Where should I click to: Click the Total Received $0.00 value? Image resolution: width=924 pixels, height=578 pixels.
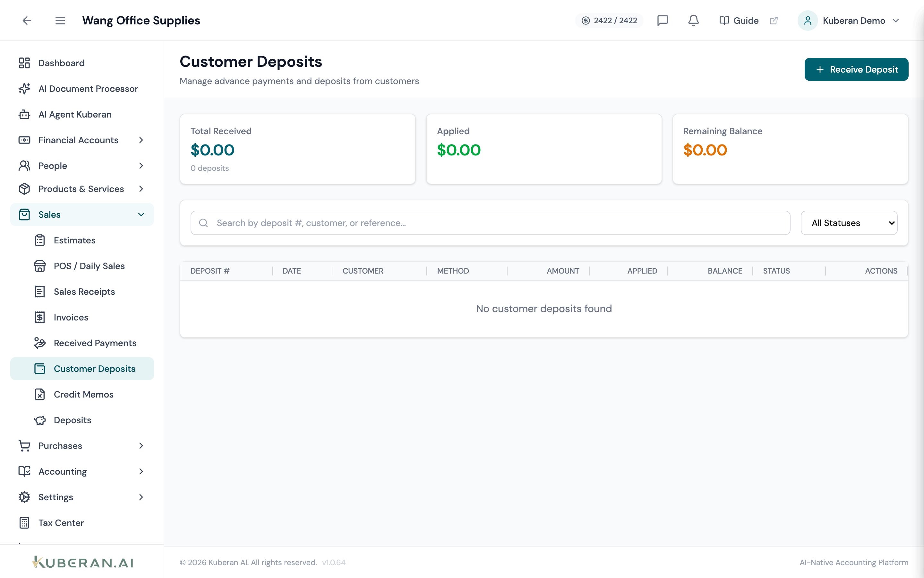[x=212, y=150]
